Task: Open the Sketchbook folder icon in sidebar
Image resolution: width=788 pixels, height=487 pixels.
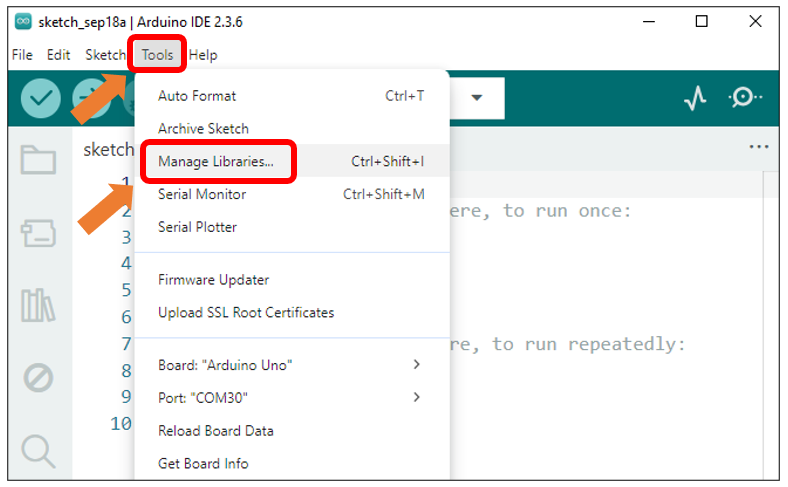Action: 38,160
